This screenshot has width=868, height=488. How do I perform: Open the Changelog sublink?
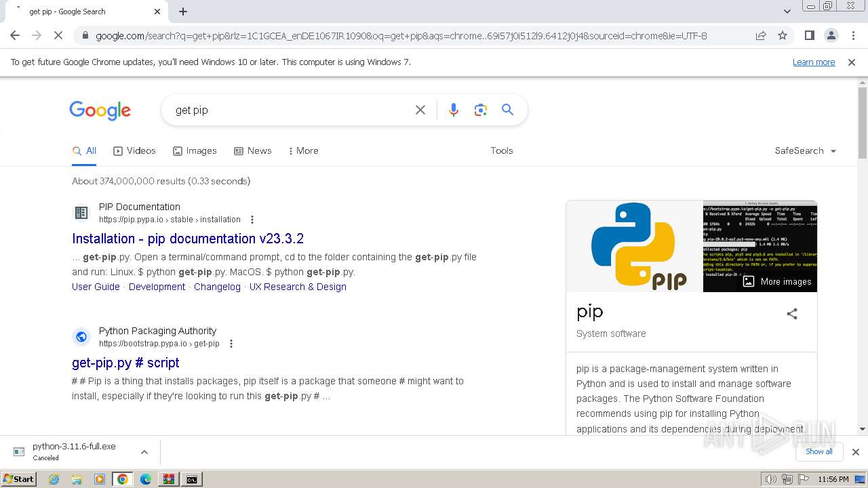pyautogui.click(x=217, y=287)
